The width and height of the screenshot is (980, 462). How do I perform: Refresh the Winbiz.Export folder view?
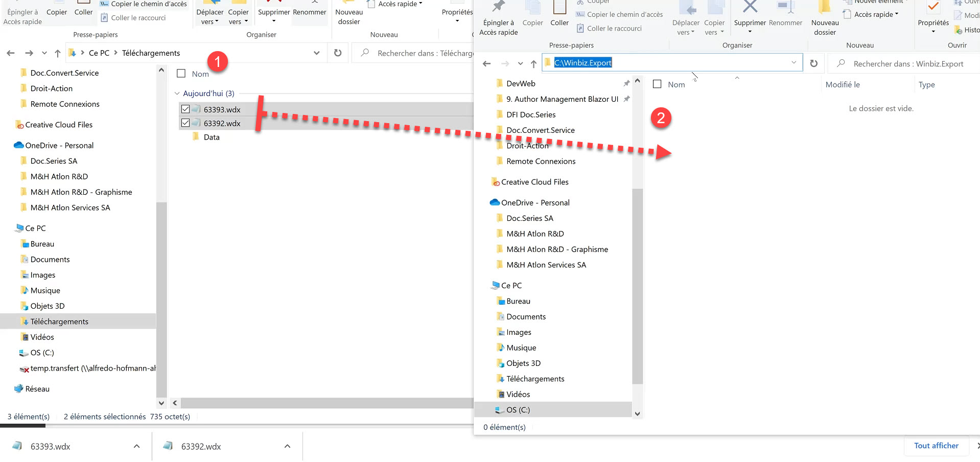[x=813, y=63]
